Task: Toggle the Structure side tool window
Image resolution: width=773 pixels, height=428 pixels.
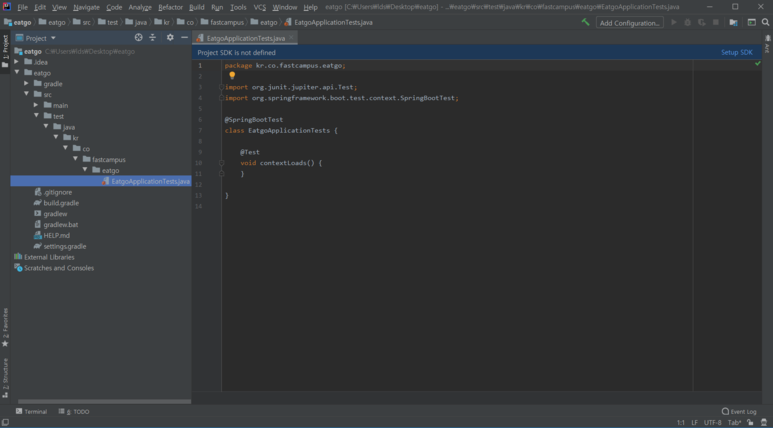Action: coord(5,376)
